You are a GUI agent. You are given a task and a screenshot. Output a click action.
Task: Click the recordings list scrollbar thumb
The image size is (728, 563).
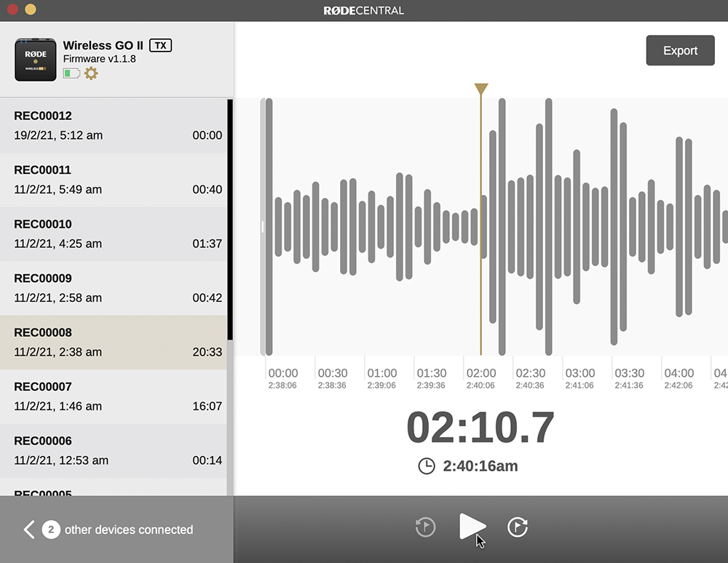tap(230, 220)
